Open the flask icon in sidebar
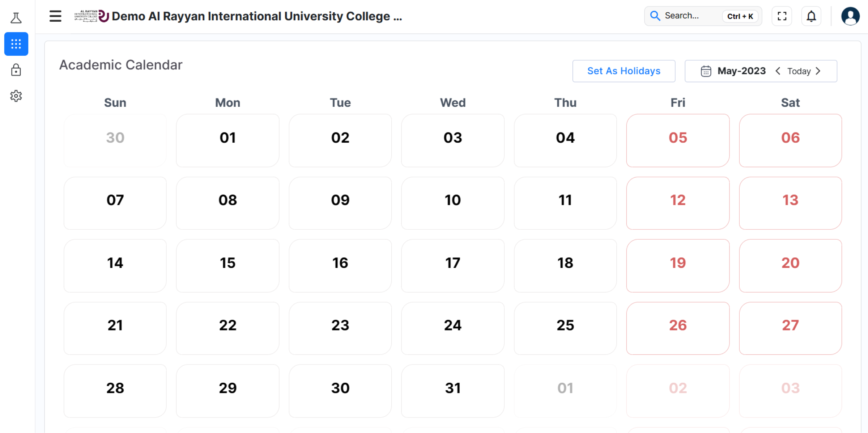 point(16,18)
